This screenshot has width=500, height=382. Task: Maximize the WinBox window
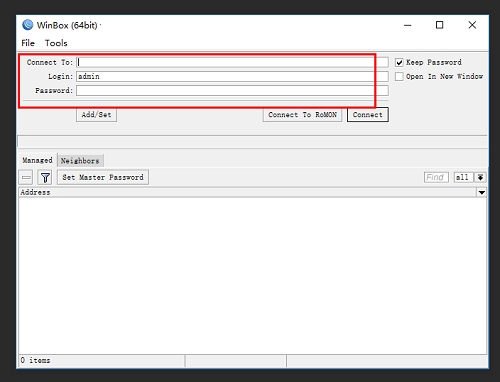pyautogui.click(x=440, y=25)
